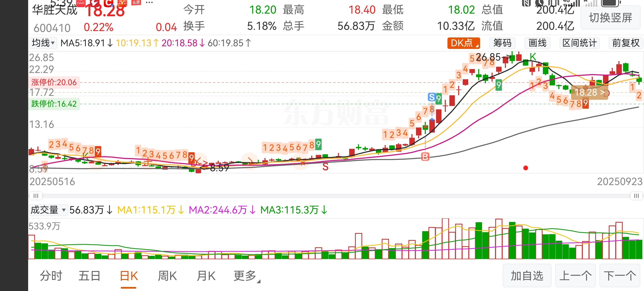644x291 pixels.
Task: Switch to the 周K tab
Action: coord(167,276)
